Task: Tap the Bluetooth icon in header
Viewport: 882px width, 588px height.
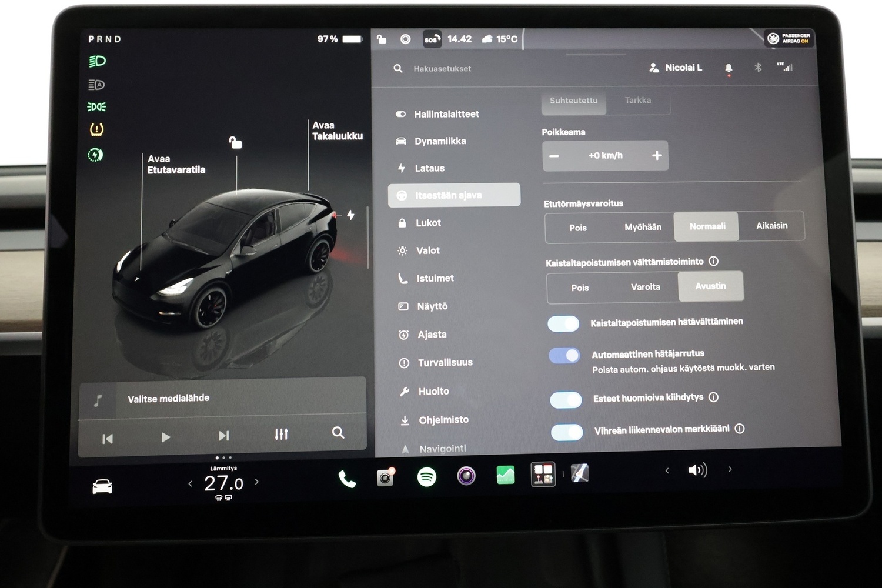Action: (x=758, y=68)
